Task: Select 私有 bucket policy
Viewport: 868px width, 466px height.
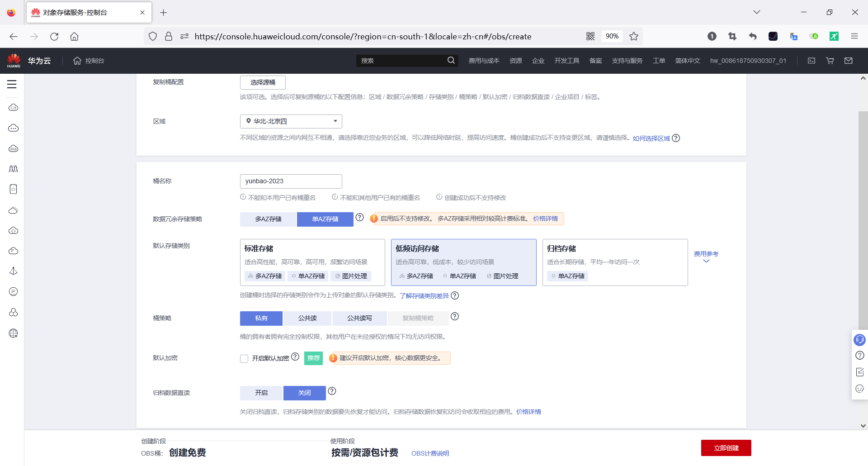Action: click(x=261, y=318)
